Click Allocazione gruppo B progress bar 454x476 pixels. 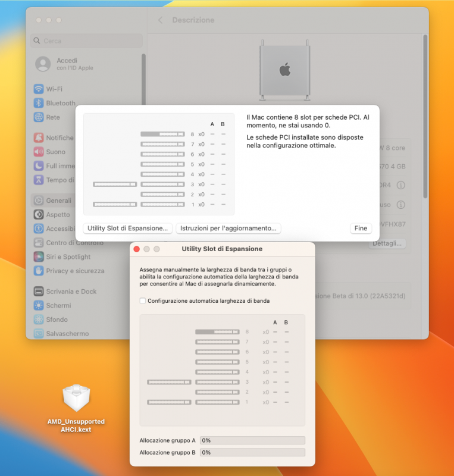[252, 452]
